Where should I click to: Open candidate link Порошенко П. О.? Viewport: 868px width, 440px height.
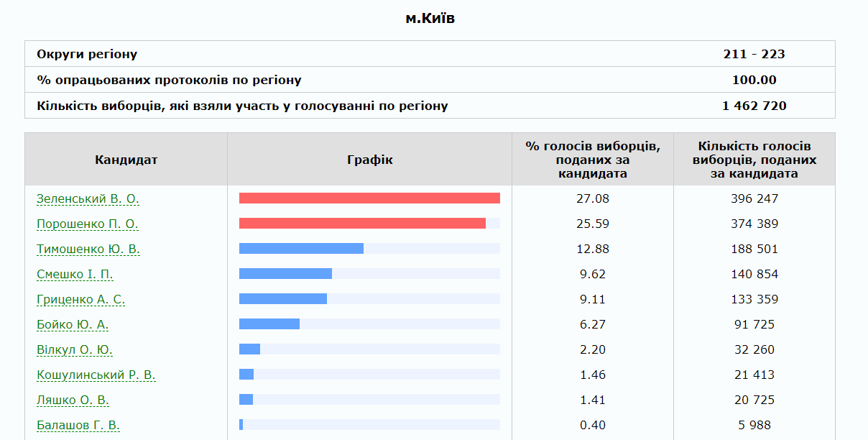pyautogui.click(x=88, y=224)
